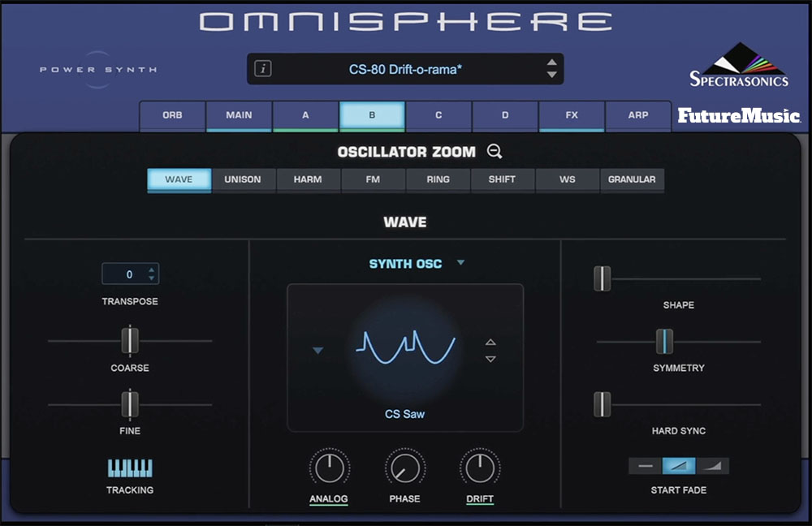Decrease transpose with down arrow
Viewport: 812px width, 526px height.
point(151,278)
